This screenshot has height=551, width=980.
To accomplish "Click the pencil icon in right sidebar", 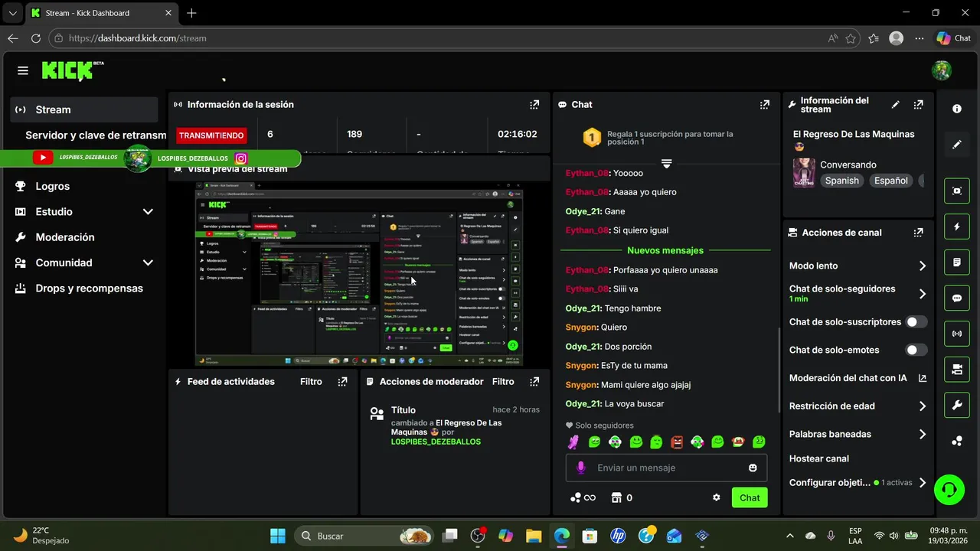I will [x=957, y=145].
